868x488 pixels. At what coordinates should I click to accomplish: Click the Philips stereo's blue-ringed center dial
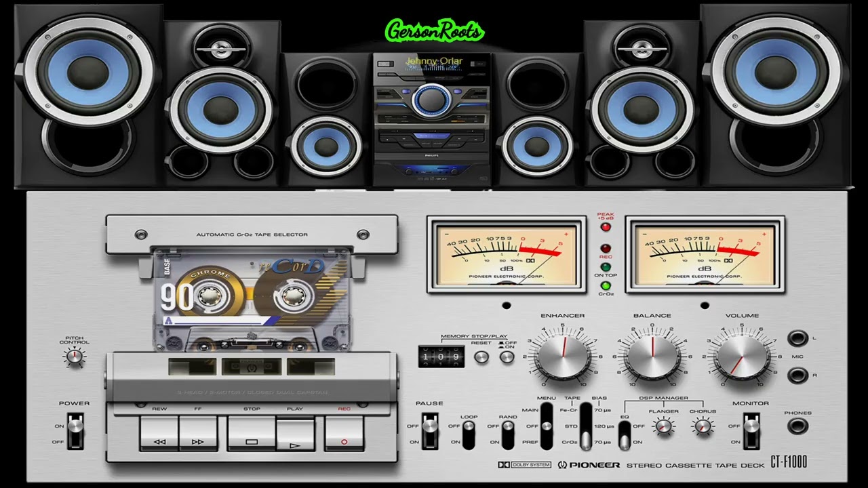[431, 99]
